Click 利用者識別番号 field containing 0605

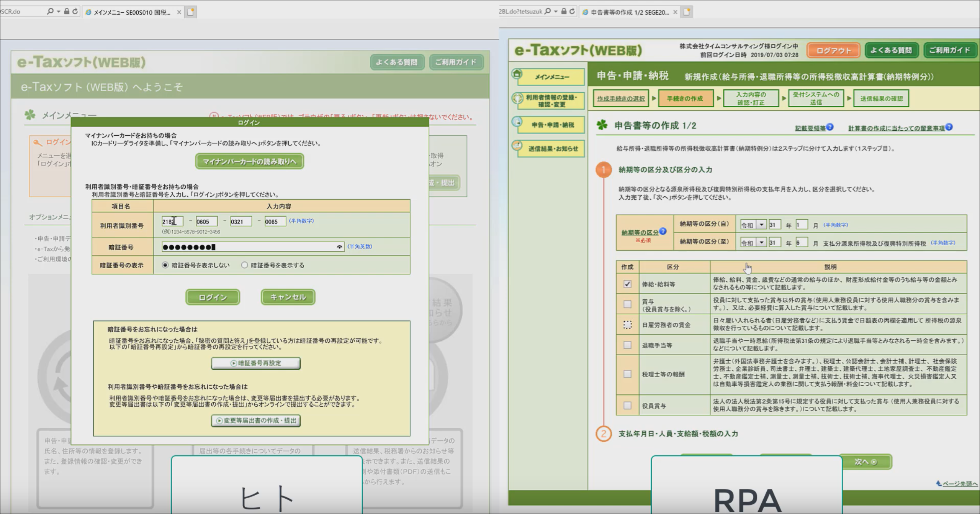pyautogui.click(x=206, y=221)
